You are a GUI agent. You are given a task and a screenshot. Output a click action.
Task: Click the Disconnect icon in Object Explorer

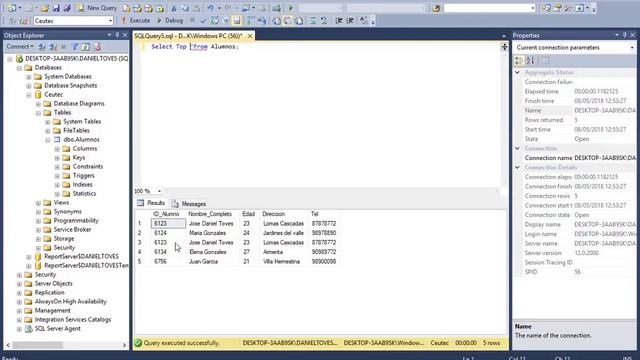tap(53, 47)
